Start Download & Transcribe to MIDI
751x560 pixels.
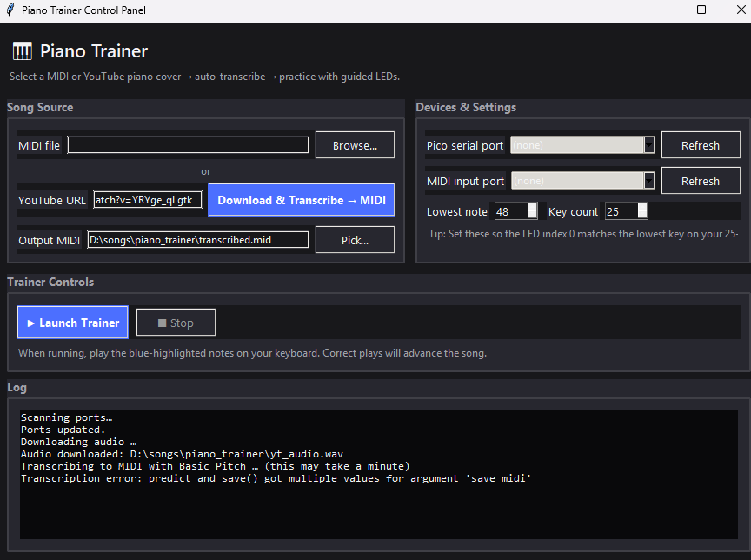tap(302, 199)
